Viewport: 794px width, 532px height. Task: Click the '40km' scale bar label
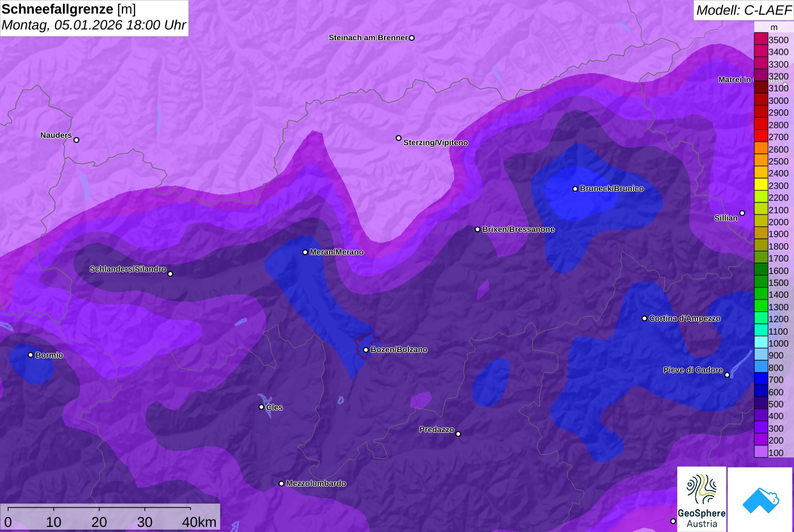coord(199,522)
